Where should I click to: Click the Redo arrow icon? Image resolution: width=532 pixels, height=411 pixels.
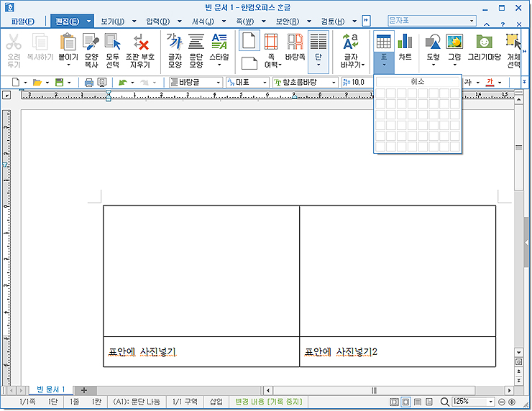pos(145,82)
